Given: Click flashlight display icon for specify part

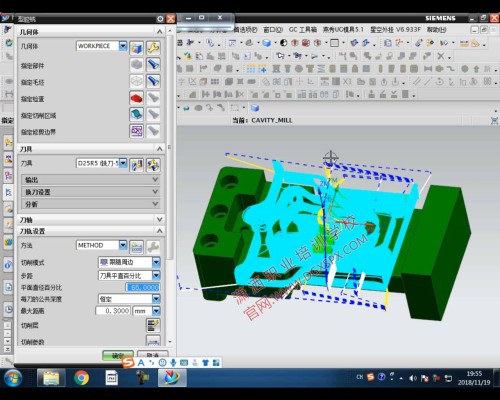Looking at the screenshot, I should 153,65.
